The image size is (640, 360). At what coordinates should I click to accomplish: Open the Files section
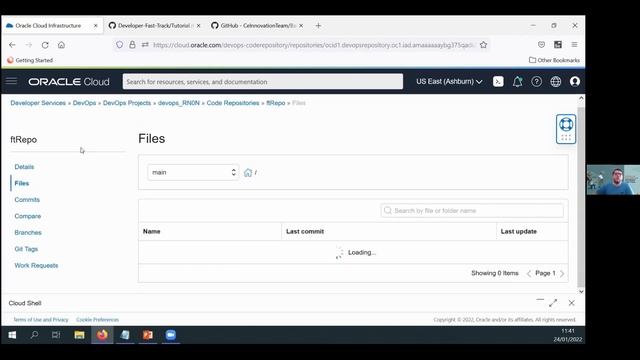click(22, 183)
